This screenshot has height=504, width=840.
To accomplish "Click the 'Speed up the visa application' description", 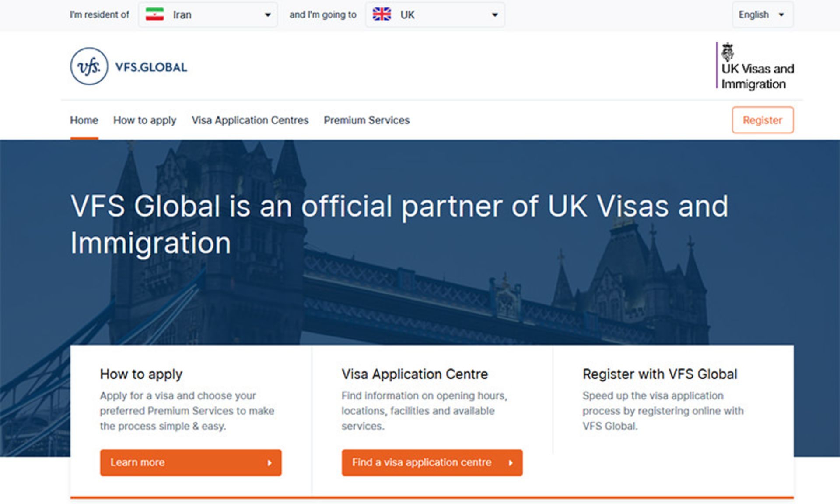I will (x=663, y=411).
